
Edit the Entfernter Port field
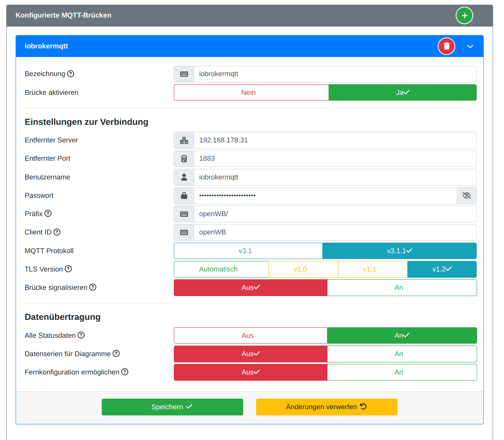coord(335,159)
